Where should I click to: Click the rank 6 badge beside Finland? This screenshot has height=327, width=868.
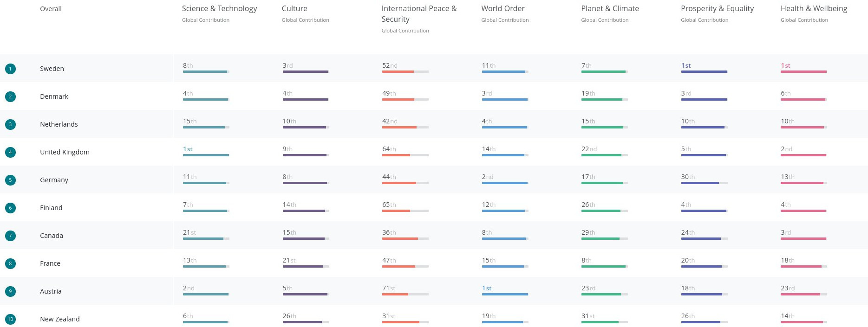point(10,208)
